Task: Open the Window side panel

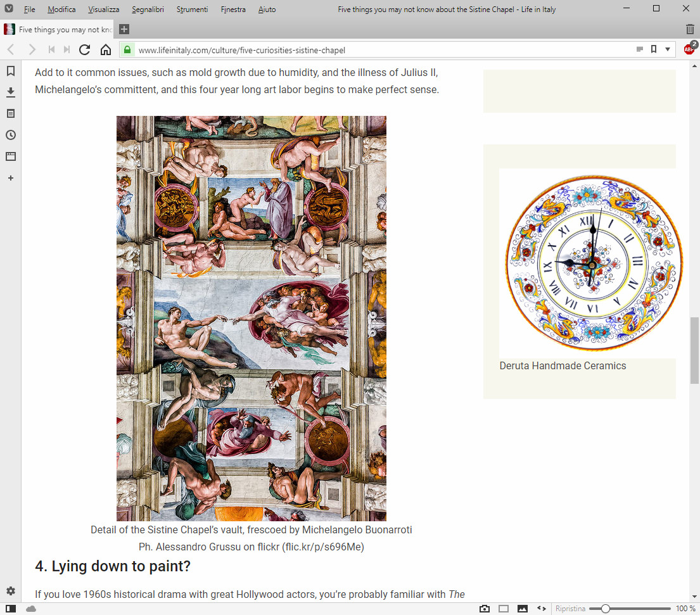Action: 11,156
